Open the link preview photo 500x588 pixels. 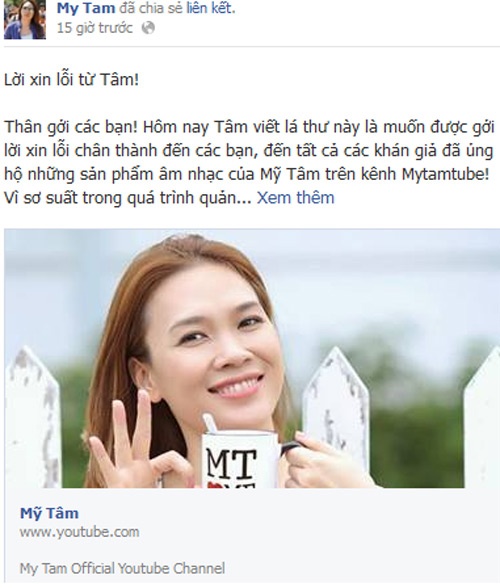(252, 358)
